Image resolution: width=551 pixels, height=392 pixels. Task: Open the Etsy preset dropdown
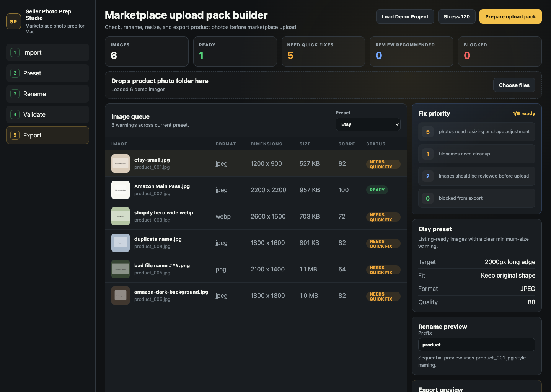(368, 124)
